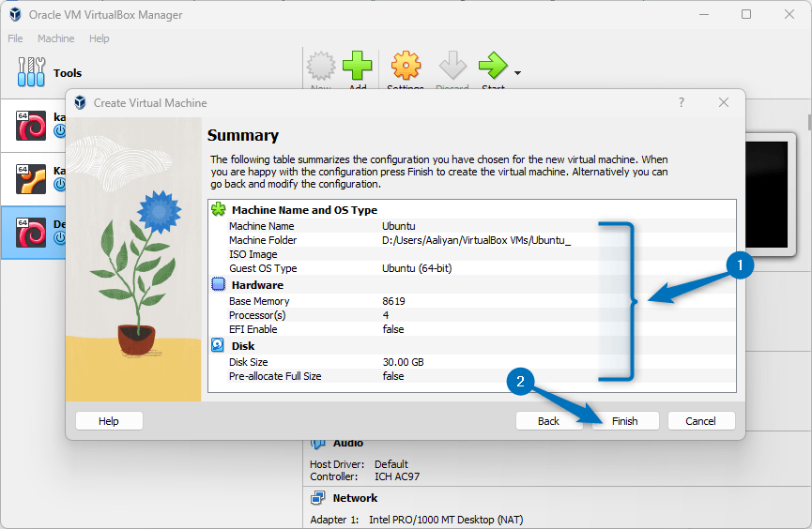Select Tools in VirtualBox Manager sidebar
The height and width of the screenshot is (529, 812).
(49, 72)
